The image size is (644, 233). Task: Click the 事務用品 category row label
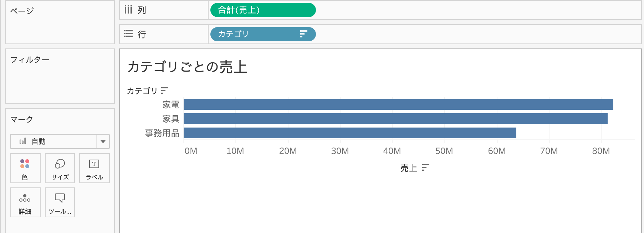pos(162,133)
